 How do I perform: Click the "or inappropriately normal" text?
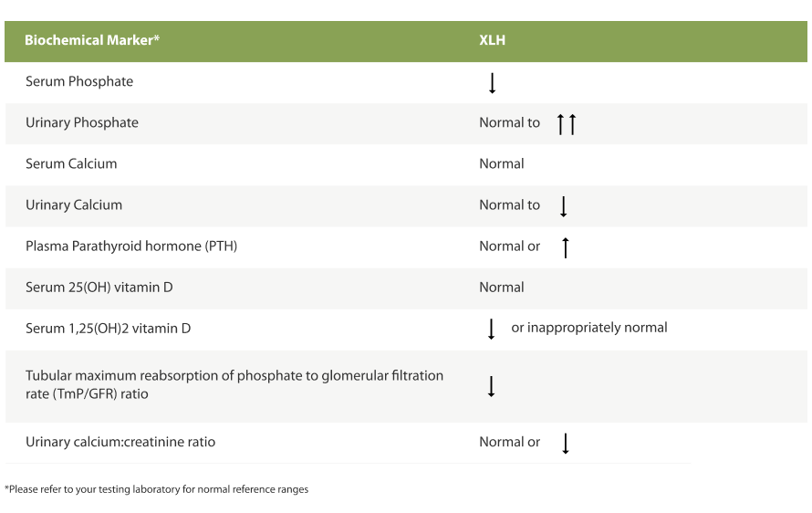click(589, 327)
